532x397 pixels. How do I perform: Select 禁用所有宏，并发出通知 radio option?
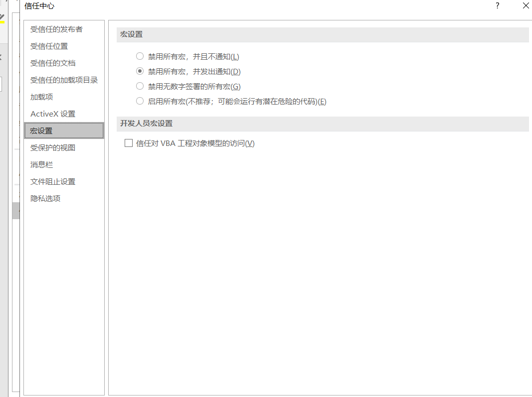pos(140,72)
